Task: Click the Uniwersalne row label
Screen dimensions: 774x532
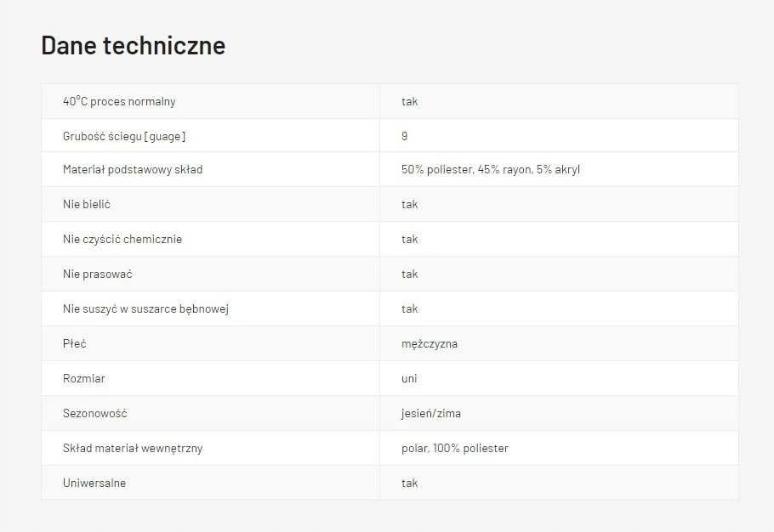Action: pyautogui.click(x=94, y=484)
